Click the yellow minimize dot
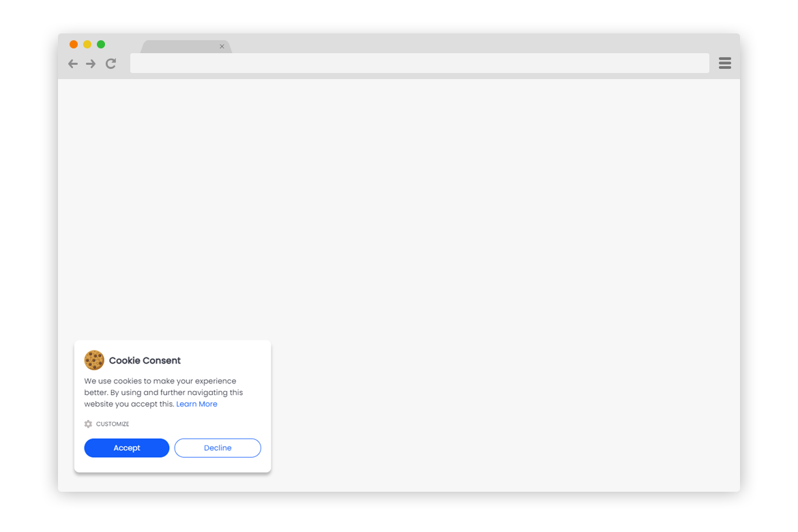 click(87, 44)
